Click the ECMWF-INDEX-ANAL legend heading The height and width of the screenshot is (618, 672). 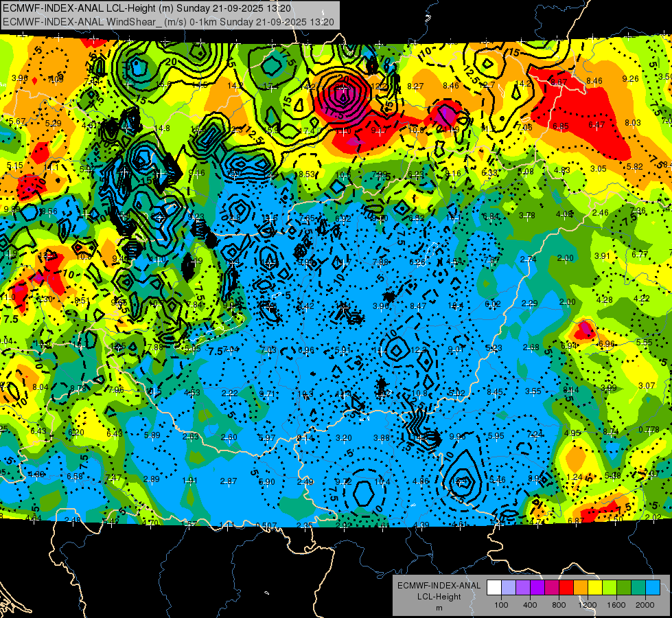[x=439, y=586]
